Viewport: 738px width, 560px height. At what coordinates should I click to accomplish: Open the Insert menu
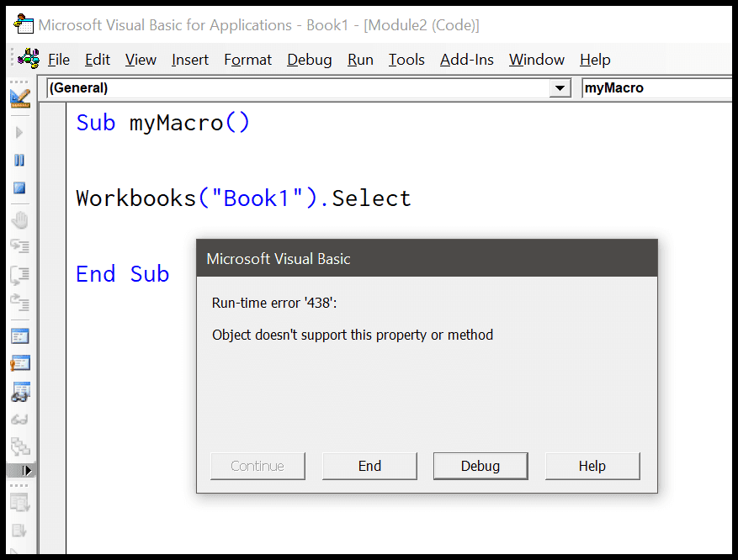[189, 60]
